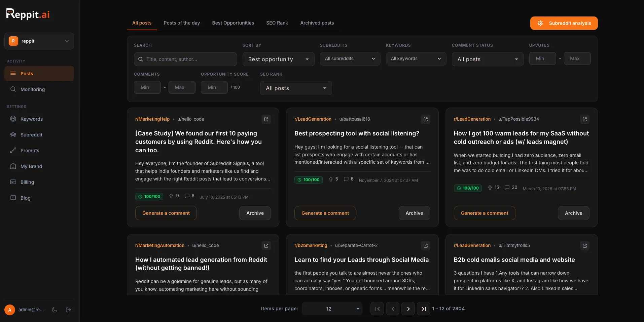The height and width of the screenshot is (322, 644).
Task: Visit the r/LeadGeneration subreddit link
Action: coord(313,119)
